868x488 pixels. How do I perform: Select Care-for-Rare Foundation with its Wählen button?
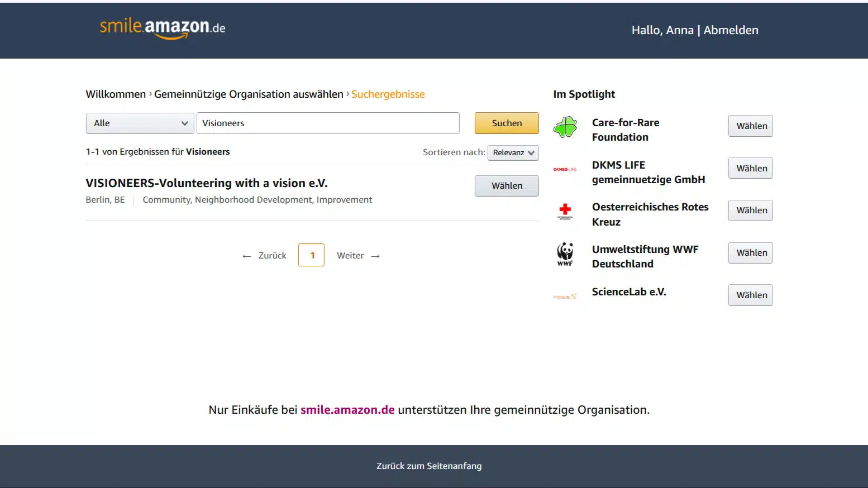coord(750,126)
